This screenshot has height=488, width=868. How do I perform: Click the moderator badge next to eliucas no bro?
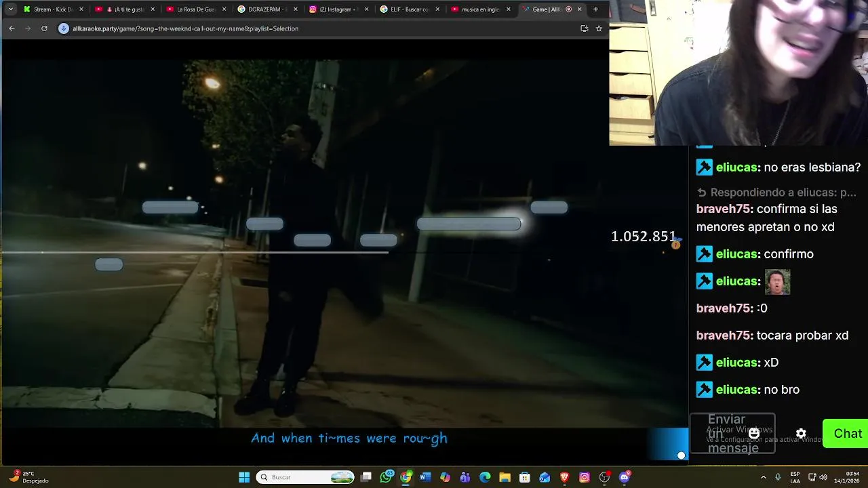(705, 390)
